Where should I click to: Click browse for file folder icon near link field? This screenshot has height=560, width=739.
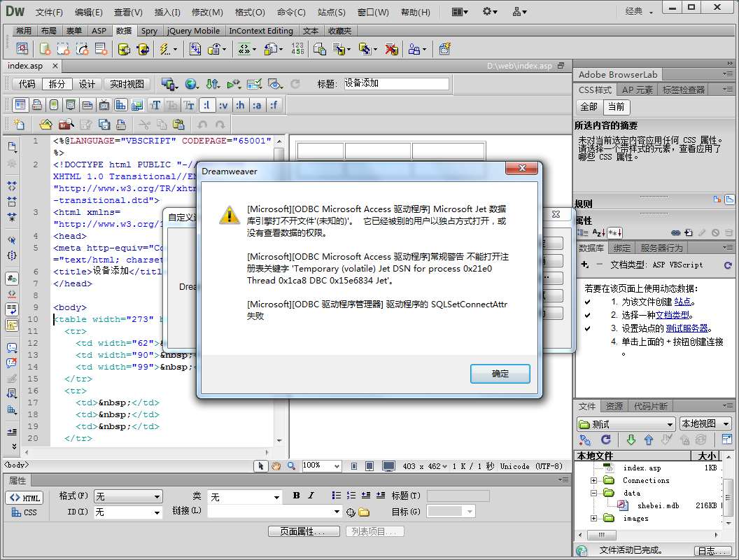363,512
